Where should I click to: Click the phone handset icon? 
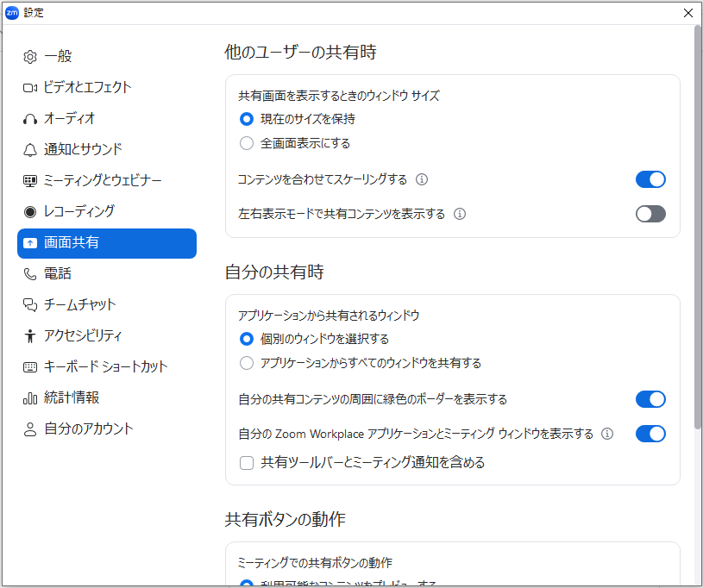coord(30,274)
